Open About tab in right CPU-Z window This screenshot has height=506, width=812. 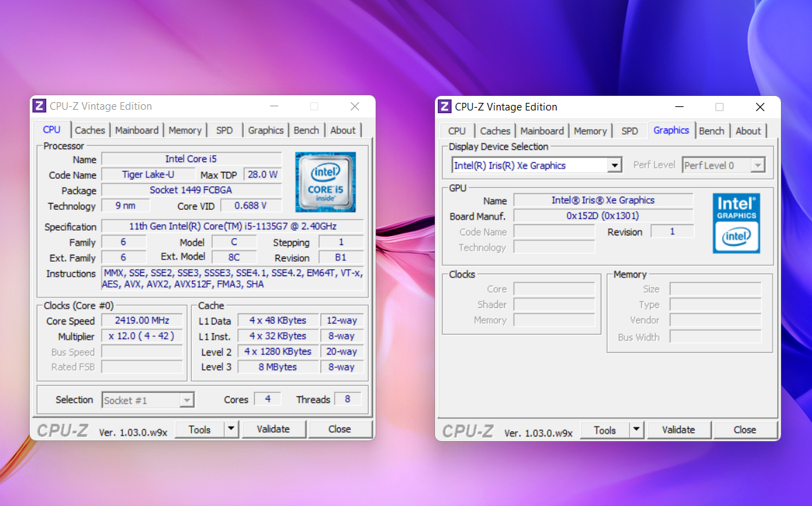(x=748, y=131)
